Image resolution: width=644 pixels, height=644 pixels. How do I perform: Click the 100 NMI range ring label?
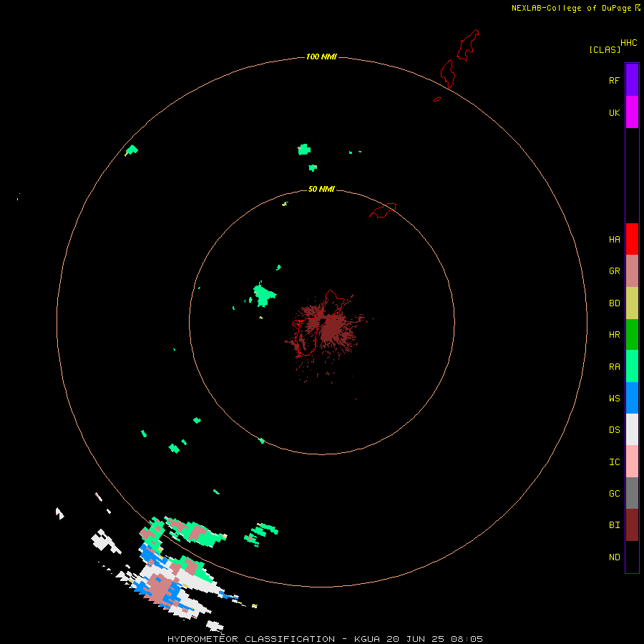(x=321, y=57)
